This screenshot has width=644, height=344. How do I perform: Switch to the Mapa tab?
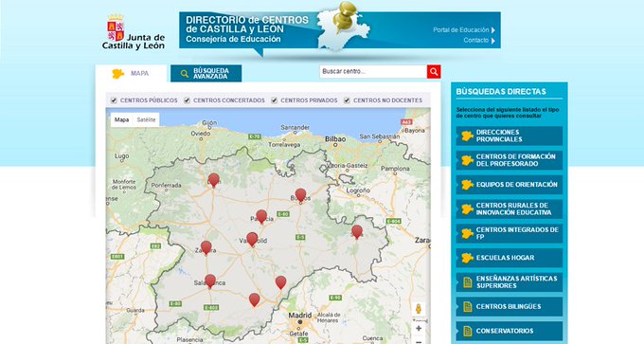pyautogui.click(x=132, y=74)
